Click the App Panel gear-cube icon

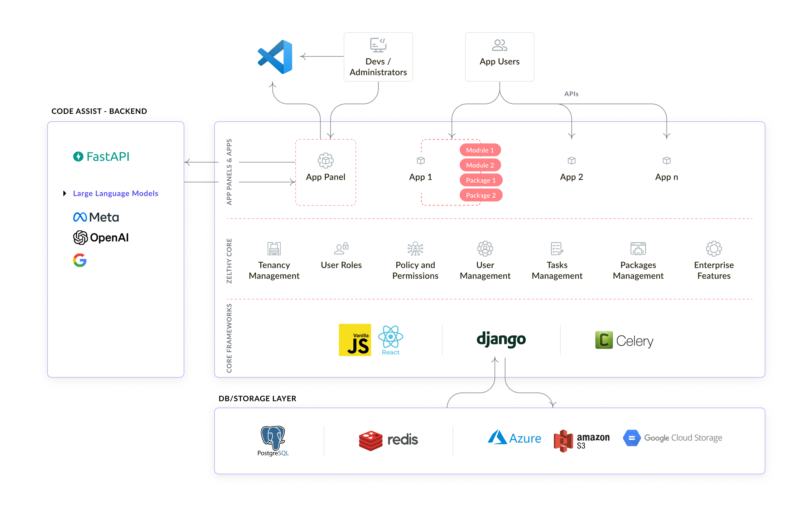coord(325,160)
